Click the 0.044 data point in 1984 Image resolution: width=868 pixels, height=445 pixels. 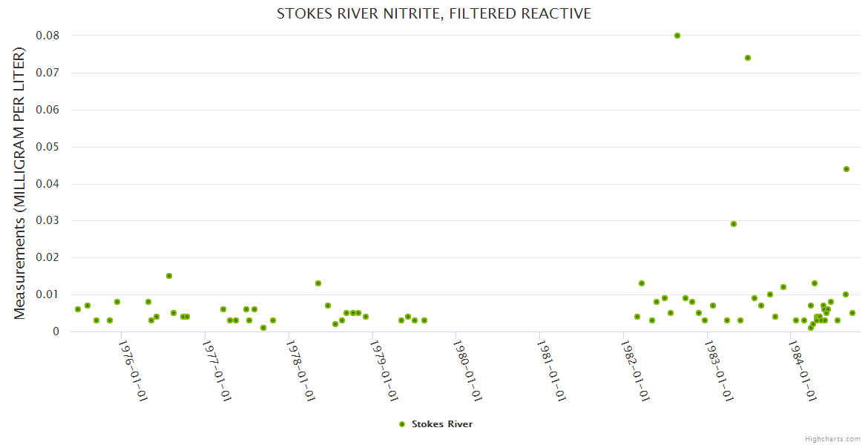[x=846, y=169]
